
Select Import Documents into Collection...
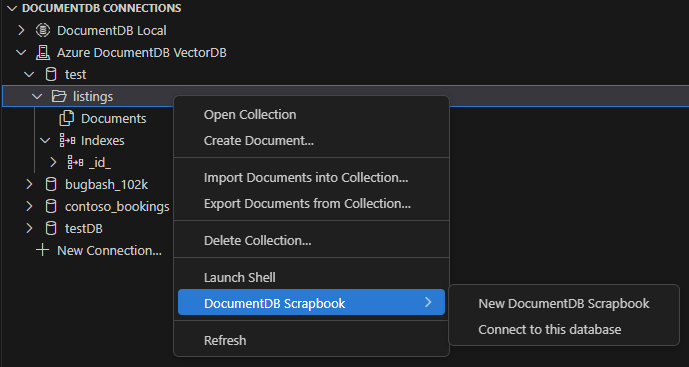point(311,178)
